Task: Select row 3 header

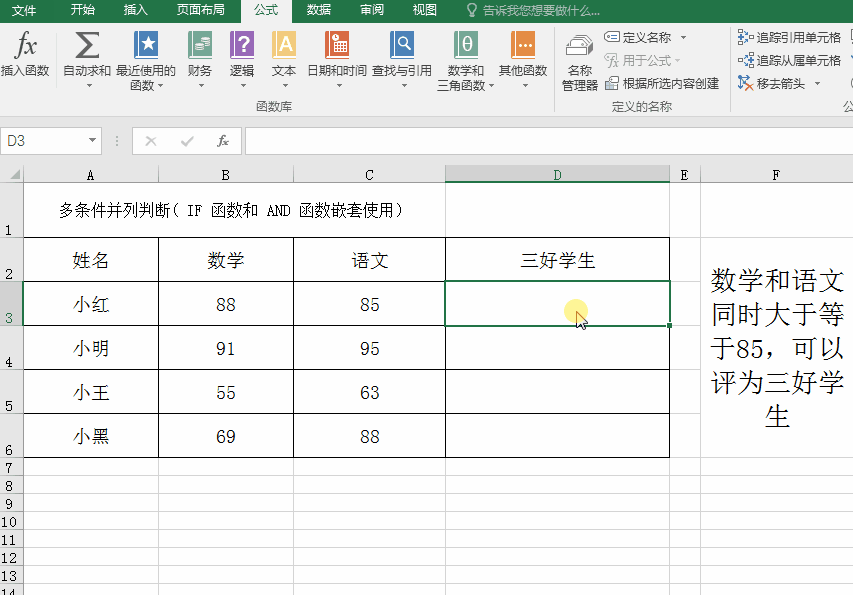Action: coord(11,303)
